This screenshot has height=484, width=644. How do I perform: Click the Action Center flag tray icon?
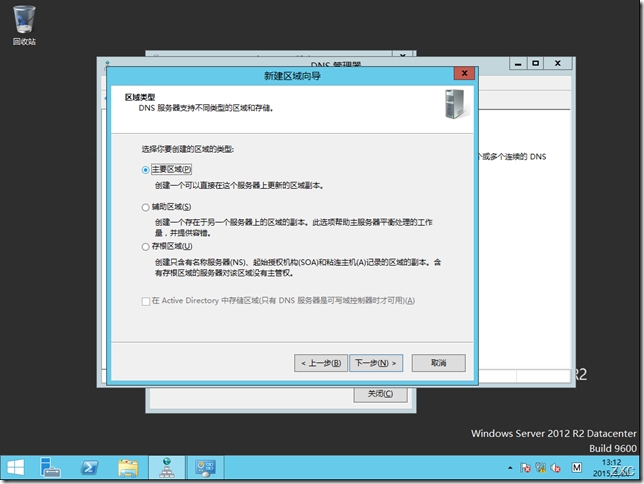point(525,468)
